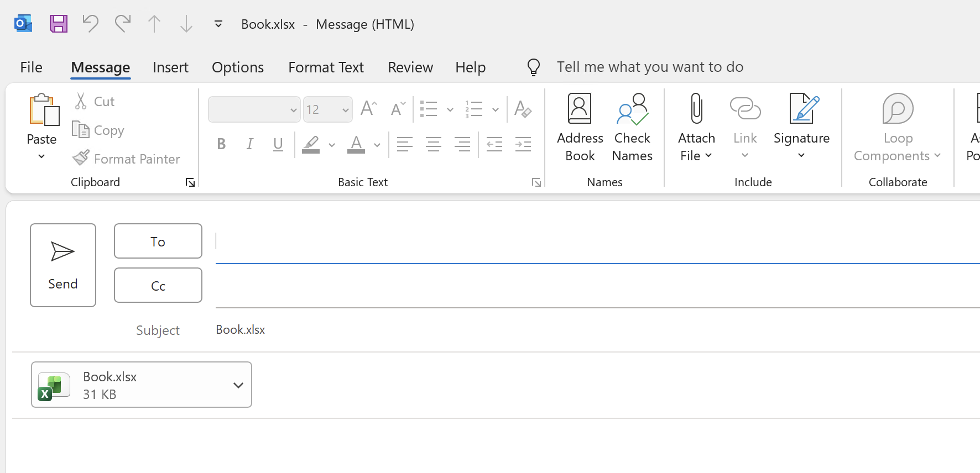The height and width of the screenshot is (473, 980).
Task: Click the Save icon in the title bar
Action: (59, 24)
